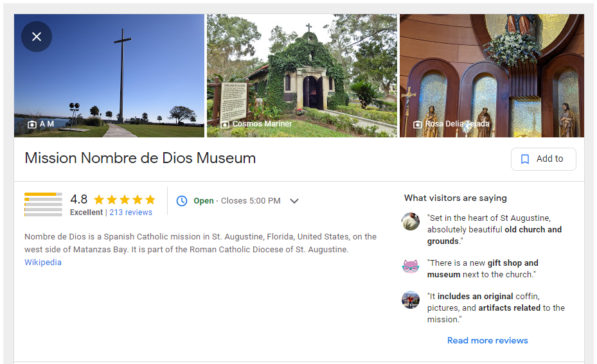Viewport: 597px width, 364px height.
Task: Click camera icon beside A M credit
Action: [32, 125]
